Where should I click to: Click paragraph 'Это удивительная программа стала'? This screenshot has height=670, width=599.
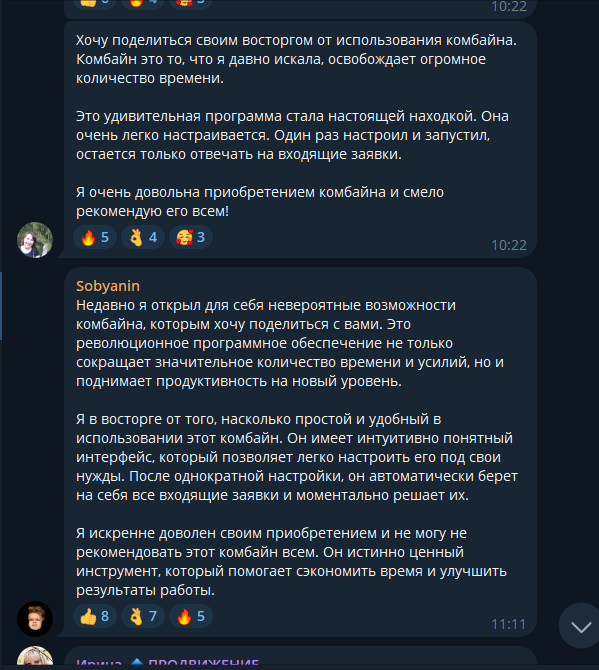coord(292,135)
